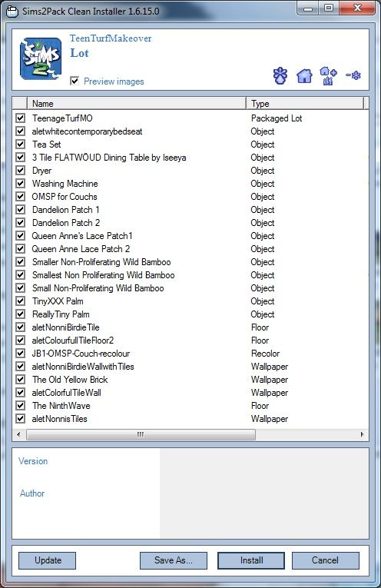The height and width of the screenshot is (588, 381).
Task: Minimize the Clean Installer window
Action: coord(307,8)
